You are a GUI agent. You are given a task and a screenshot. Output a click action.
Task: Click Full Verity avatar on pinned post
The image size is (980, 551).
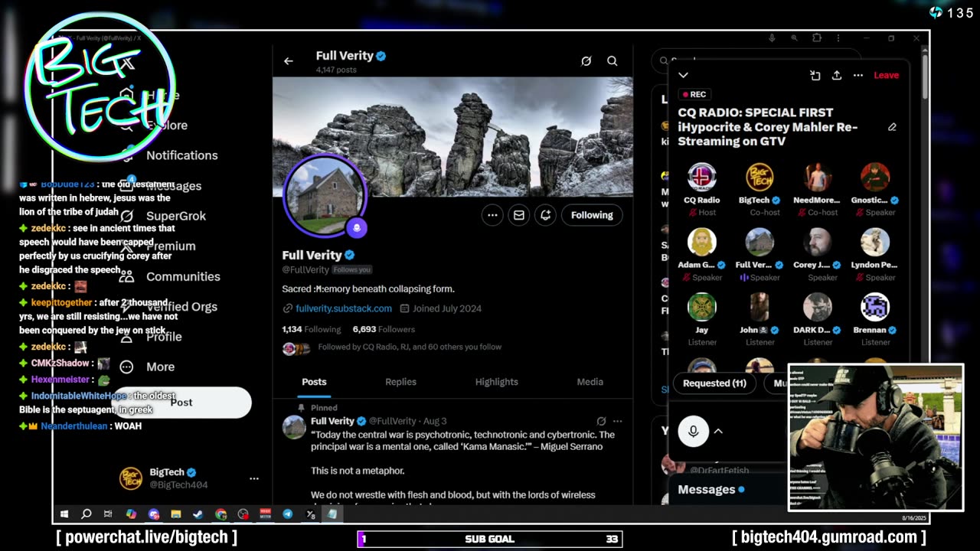pos(294,427)
